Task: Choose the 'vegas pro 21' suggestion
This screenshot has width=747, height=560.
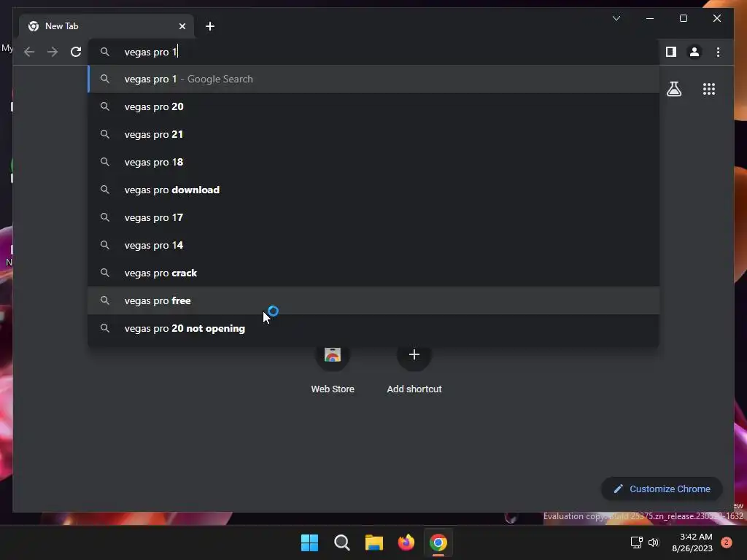Action: 374,134
